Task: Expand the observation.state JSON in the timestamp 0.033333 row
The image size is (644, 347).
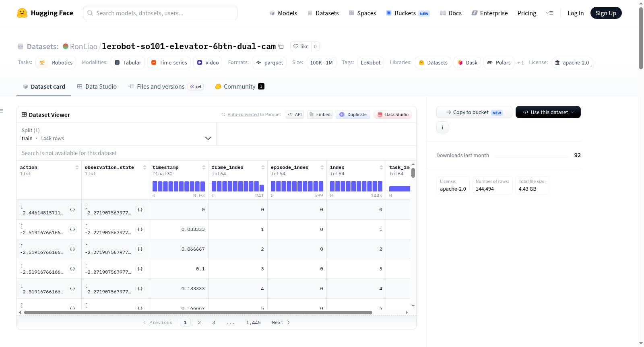Action: (x=140, y=229)
